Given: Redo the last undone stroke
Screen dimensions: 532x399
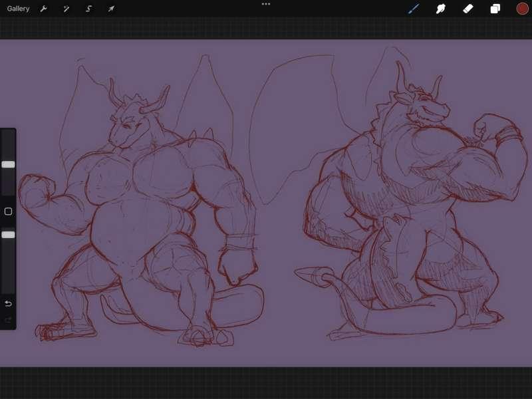Looking at the screenshot, I should pos(8,320).
